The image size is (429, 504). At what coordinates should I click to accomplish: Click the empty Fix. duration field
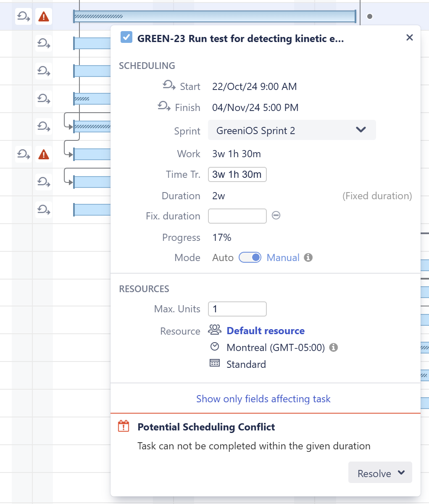237,216
